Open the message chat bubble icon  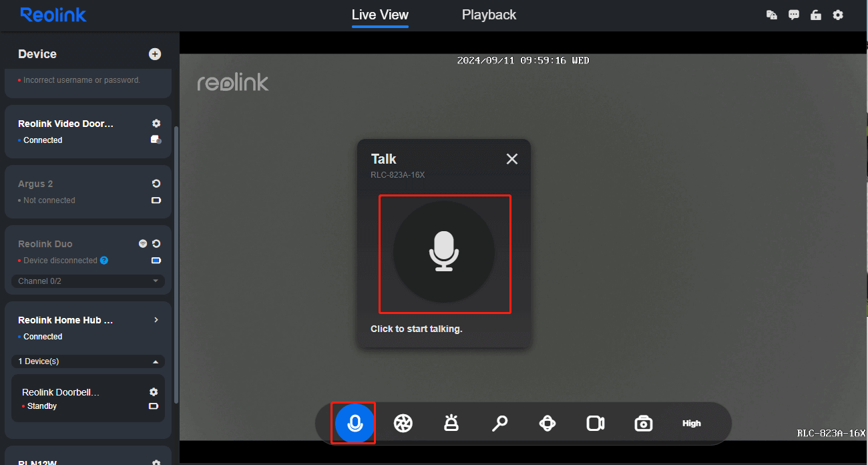click(794, 15)
